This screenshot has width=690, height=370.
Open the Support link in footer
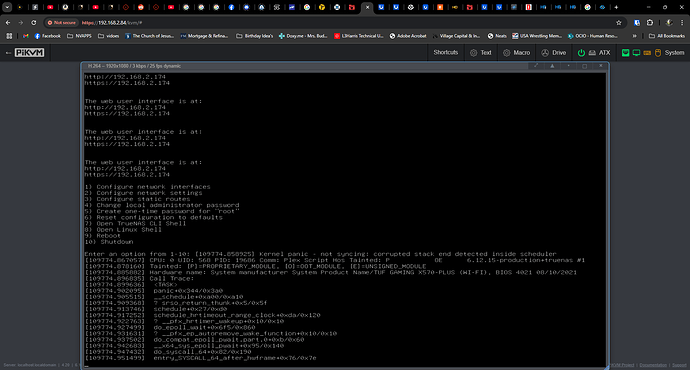[679, 365]
